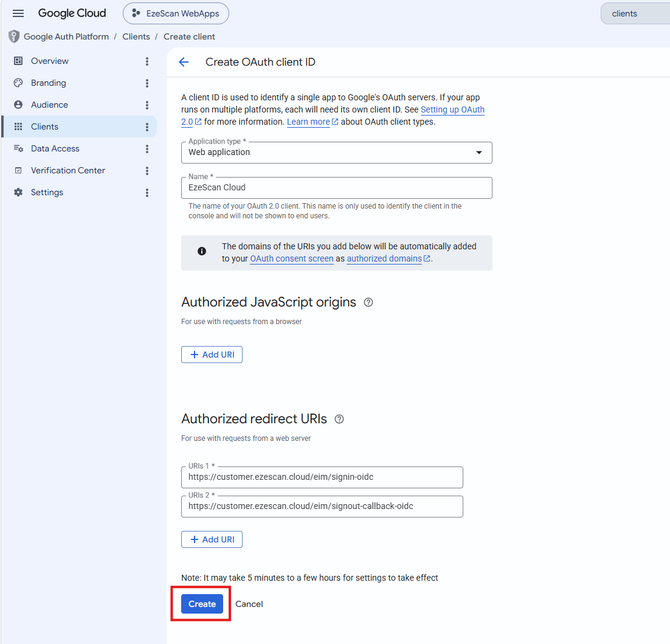Open the OAuth consent screen link
Image resolution: width=670 pixels, height=644 pixels.
point(292,258)
